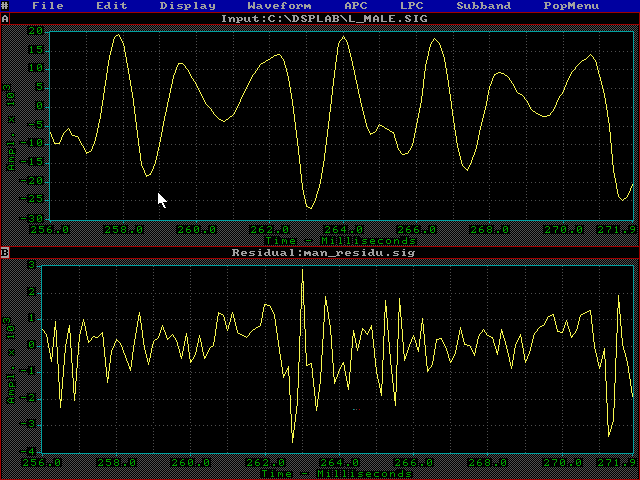Image resolution: width=640 pixels, height=480 pixels.
Task: Click the 262.0 time label in window B
Action: 265,463
